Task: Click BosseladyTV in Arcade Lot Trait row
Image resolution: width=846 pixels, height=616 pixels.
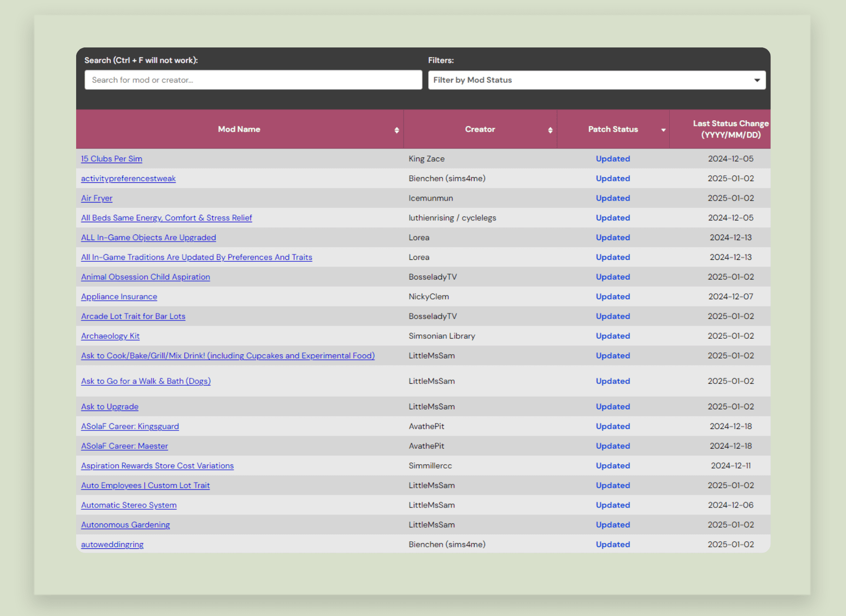Action: [432, 317]
